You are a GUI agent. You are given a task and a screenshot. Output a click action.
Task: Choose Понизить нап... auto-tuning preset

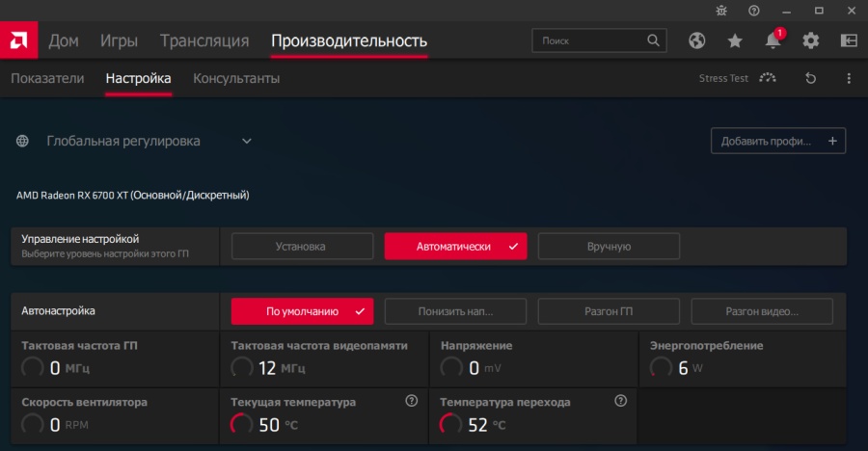tap(455, 311)
